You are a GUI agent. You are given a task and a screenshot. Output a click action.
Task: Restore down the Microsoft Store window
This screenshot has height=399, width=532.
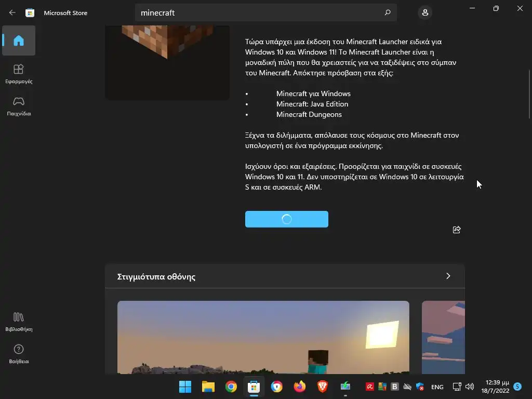pos(496,8)
